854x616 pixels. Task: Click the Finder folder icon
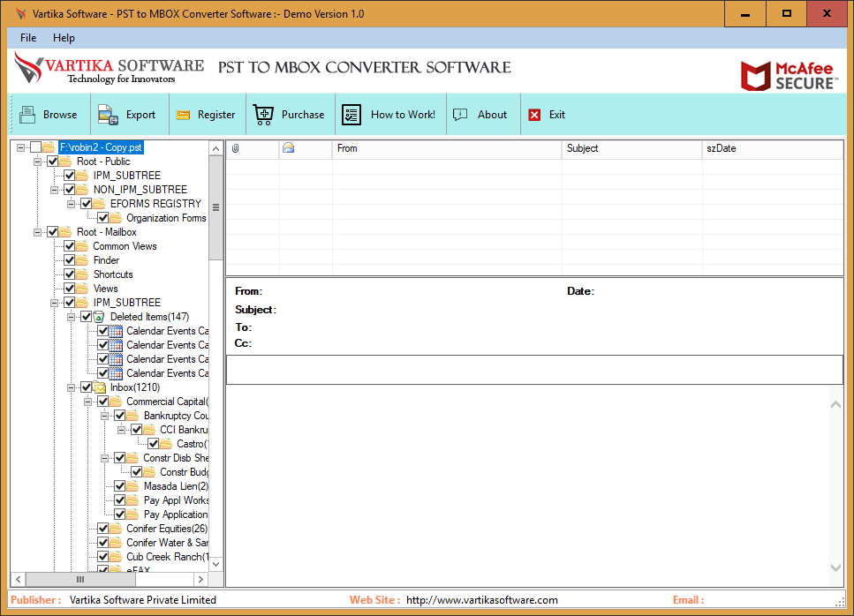pyautogui.click(x=82, y=260)
